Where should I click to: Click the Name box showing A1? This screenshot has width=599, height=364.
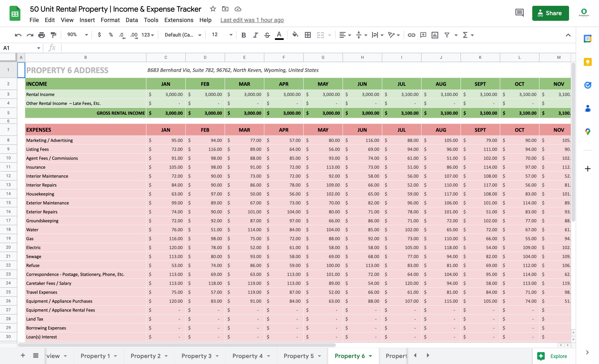21,48
